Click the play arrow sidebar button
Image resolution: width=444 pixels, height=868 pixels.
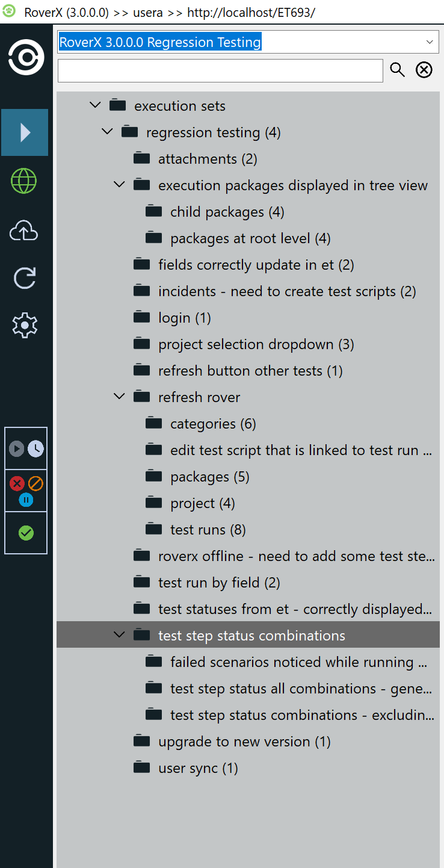[25, 132]
